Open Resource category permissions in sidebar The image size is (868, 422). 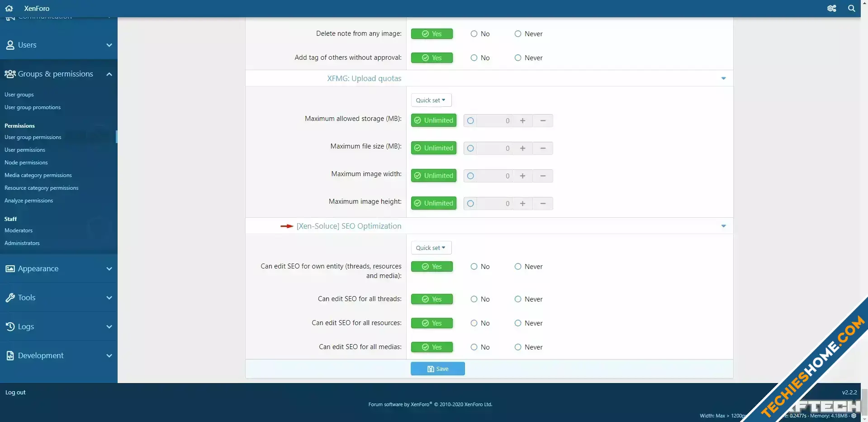42,188
